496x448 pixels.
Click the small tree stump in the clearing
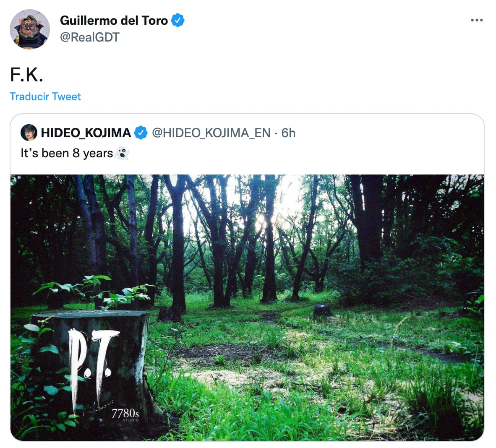tap(321, 311)
